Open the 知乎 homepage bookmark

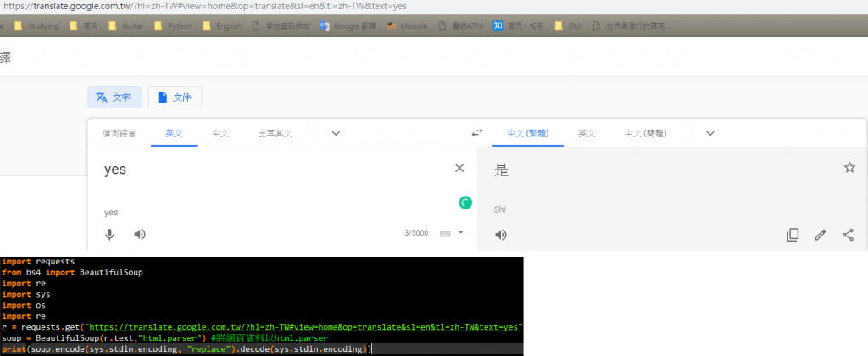pos(519,26)
